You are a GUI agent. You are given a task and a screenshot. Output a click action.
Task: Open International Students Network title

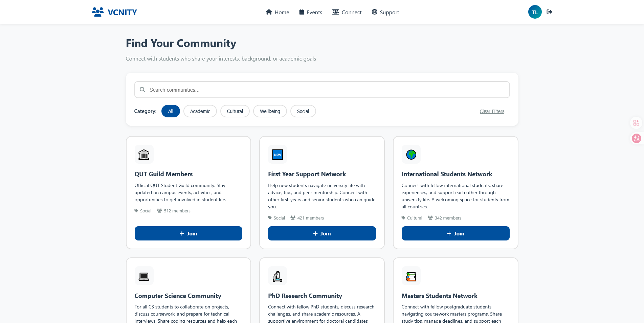coord(447,174)
